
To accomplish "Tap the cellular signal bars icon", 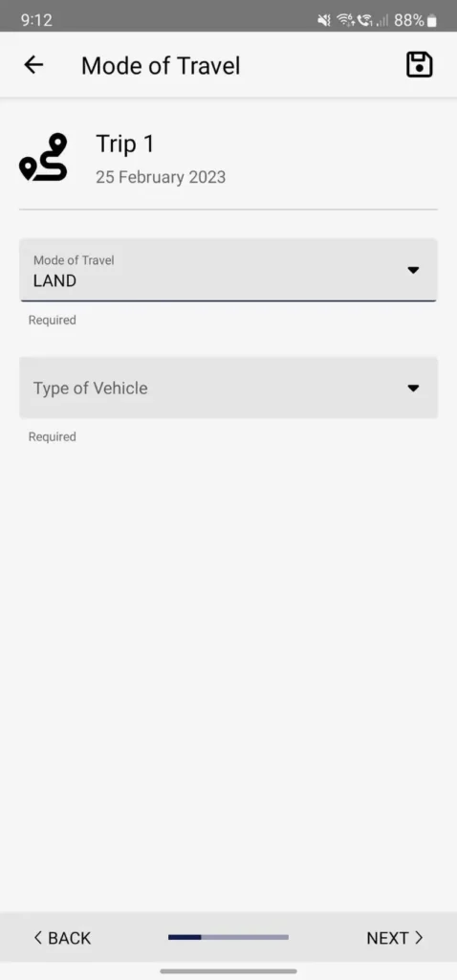I will (382, 21).
